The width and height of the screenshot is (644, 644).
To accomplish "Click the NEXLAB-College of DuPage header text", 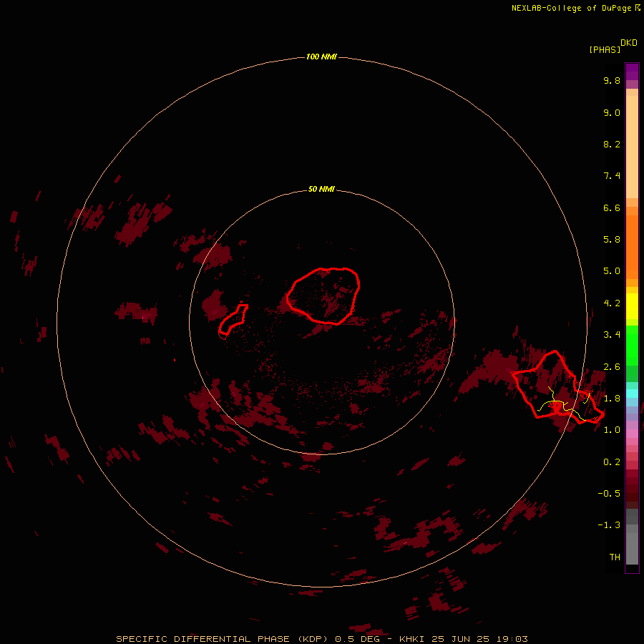I will [575, 8].
